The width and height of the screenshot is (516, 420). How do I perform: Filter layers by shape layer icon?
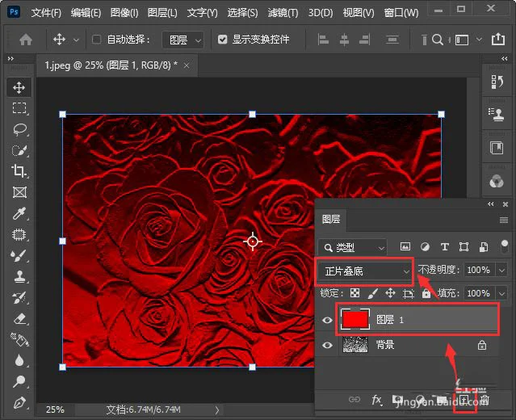(464, 246)
